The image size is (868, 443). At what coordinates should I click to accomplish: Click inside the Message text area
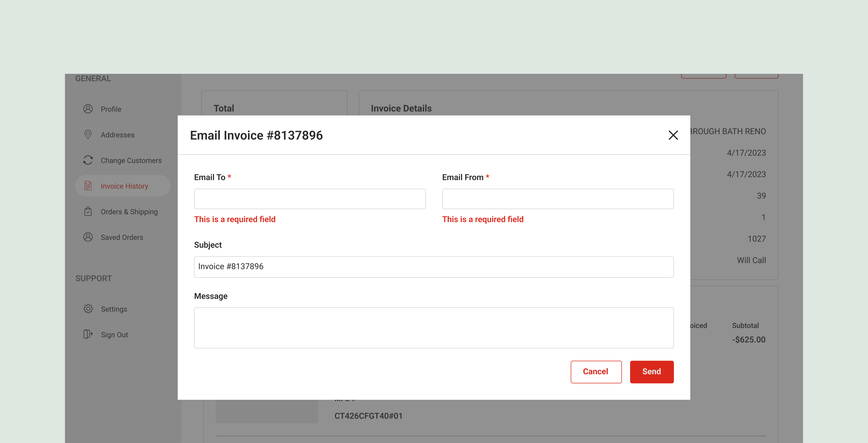[434, 328]
